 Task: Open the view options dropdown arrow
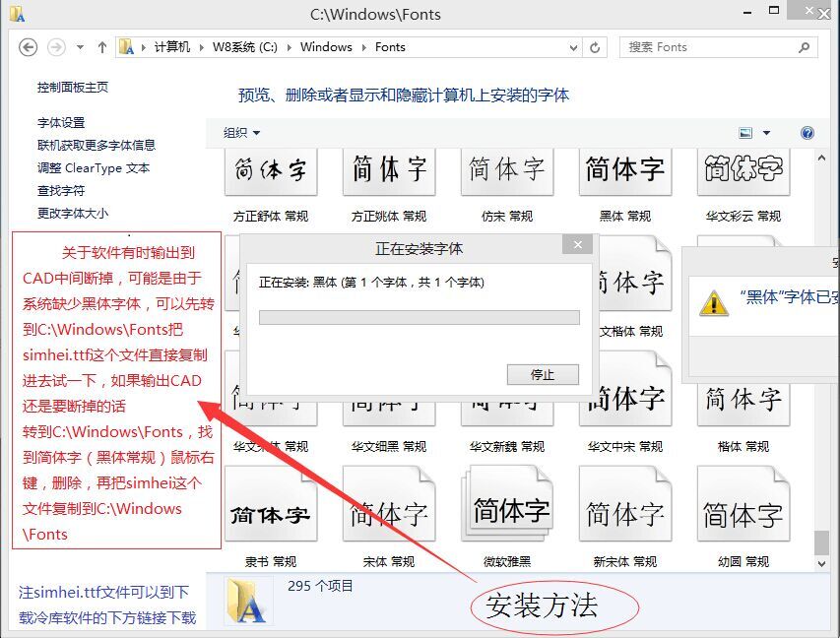click(766, 133)
